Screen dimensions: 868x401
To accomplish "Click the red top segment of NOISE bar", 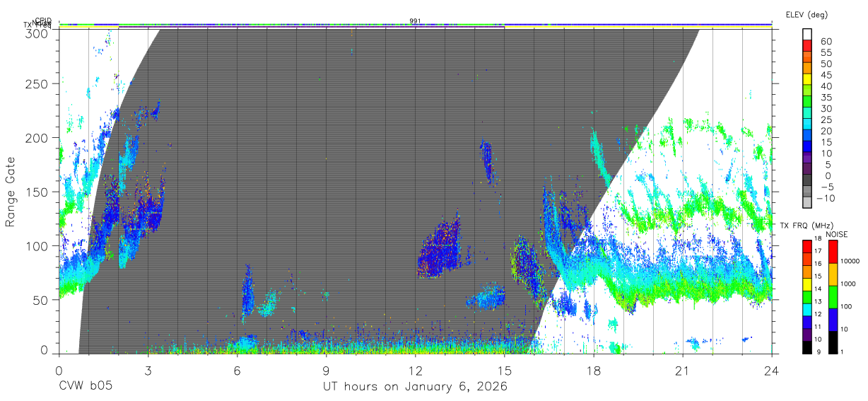I will point(833,252).
